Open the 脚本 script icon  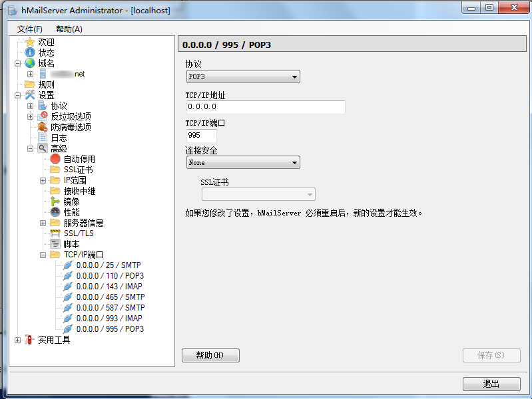pyautogui.click(x=55, y=244)
